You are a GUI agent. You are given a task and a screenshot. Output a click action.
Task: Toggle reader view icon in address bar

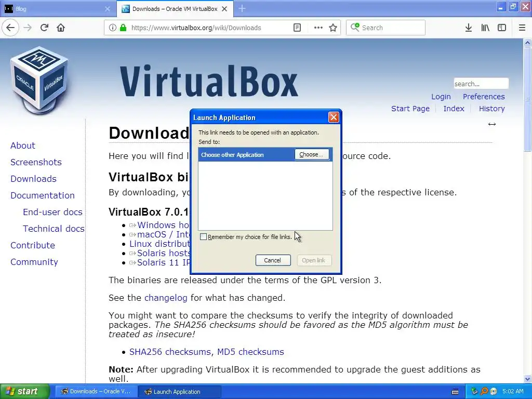[x=297, y=28]
